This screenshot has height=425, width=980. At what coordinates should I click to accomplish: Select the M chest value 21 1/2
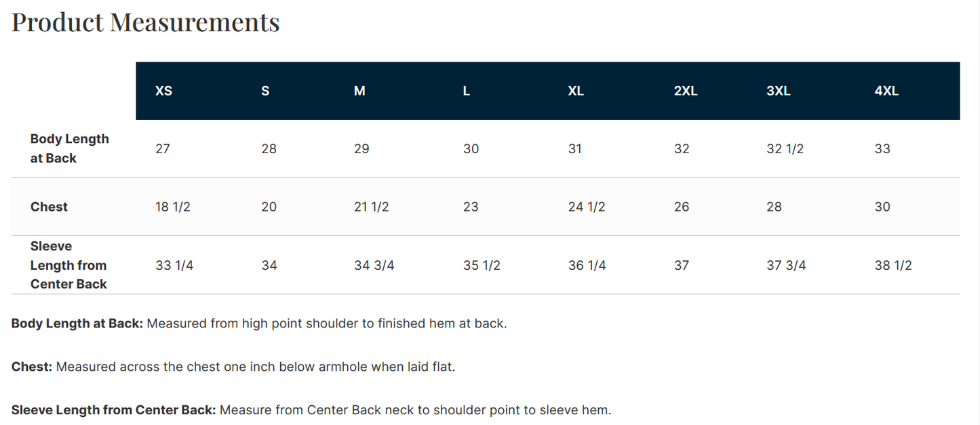coord(372,207)
